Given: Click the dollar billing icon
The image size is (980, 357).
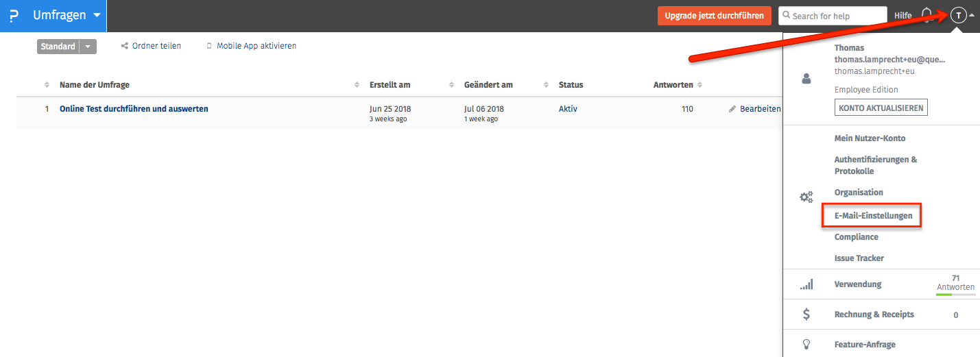Looking at the screenshot, I should [x=806, y=315].
